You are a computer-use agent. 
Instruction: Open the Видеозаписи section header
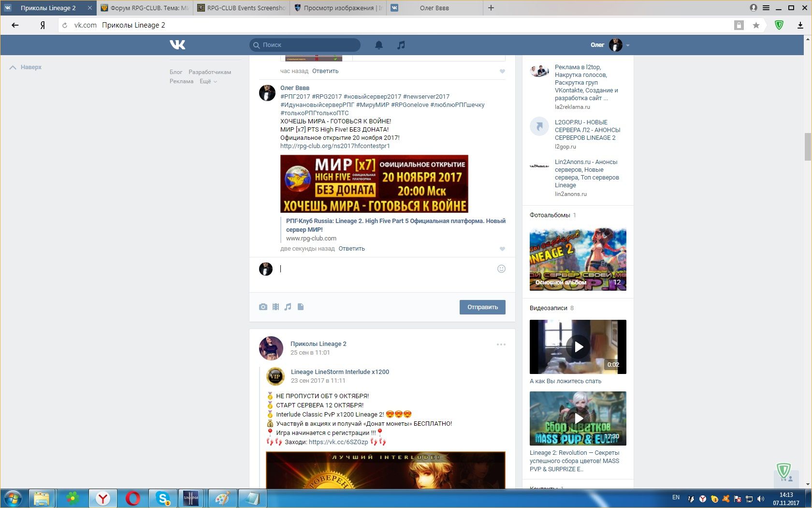(549, 308)
